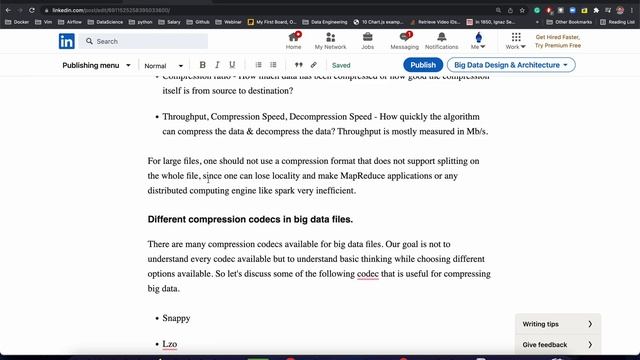Screen dimensions: 640x360
Task: Click bullet starting 'Throughput, Compression Speed'
Action: (x=325, y=124)
